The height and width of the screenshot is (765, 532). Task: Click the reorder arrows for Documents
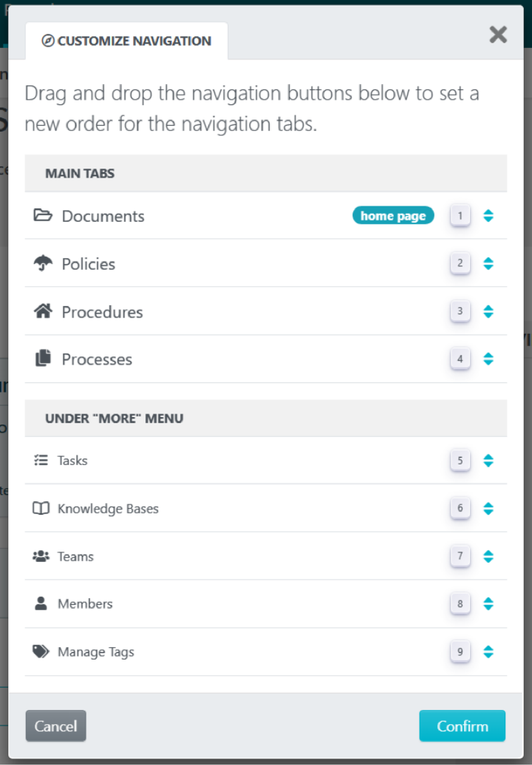(488, 215)
